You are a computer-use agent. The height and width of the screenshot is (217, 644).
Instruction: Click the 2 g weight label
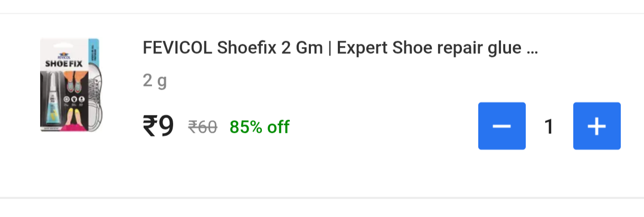coord(155,81)
